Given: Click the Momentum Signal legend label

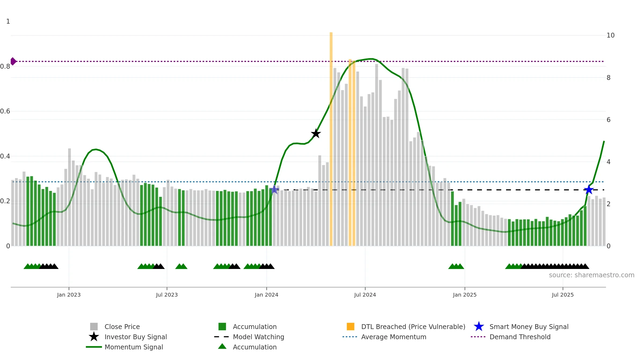Looking at the screenshot, I should coord(134,347).
